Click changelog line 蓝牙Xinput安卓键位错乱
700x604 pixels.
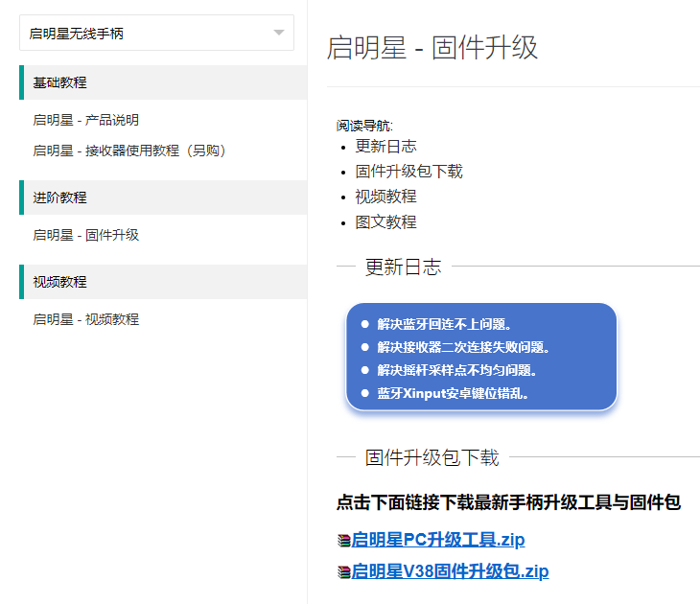[453, 394]
